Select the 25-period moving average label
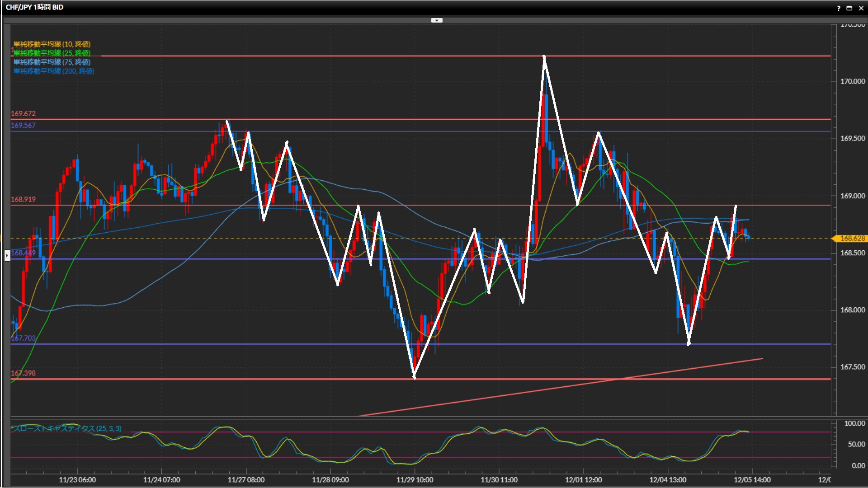Screen dimensions: 868x488 [x=52, y=53]
